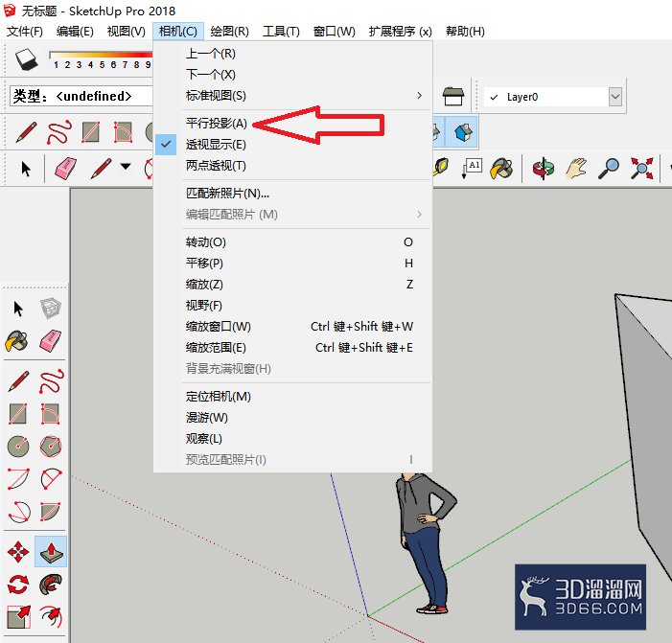This screenshot has height=643, width=672.
Task: Select Arc tool in left toolbar
Action: tap(18, 478)
